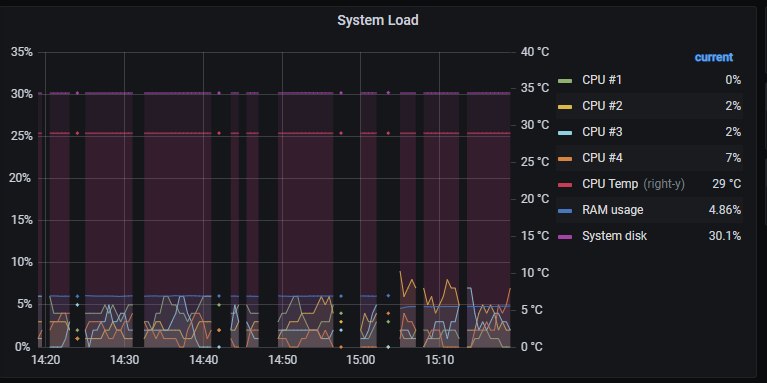Open the System Load panel title menu

378,21
